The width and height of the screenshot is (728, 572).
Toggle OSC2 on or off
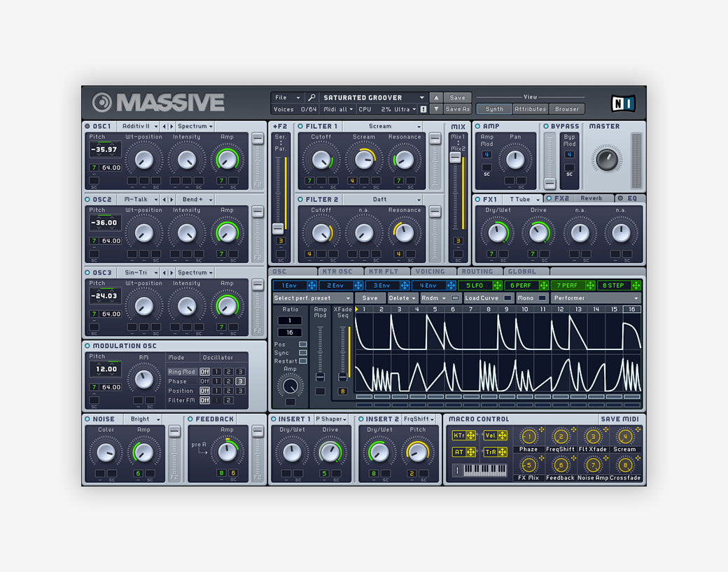point(87,199)
